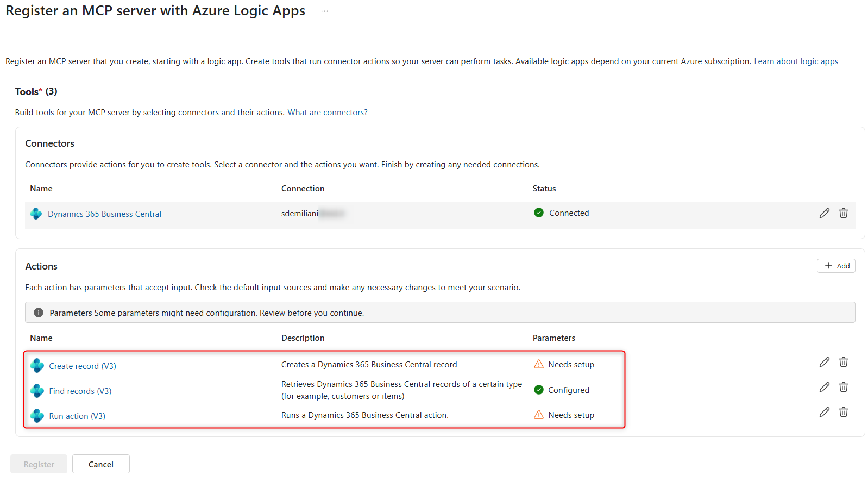This screenshot has width=868, height=481.
Task: Delete the Run action (V3) entry
Action: (843, 412)
